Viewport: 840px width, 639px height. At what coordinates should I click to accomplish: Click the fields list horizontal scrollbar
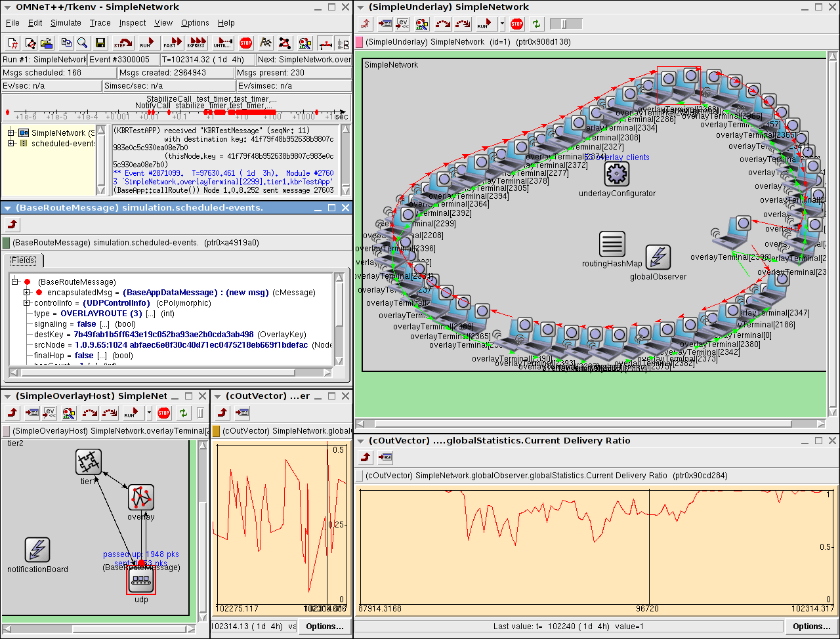tap(171, 373)
